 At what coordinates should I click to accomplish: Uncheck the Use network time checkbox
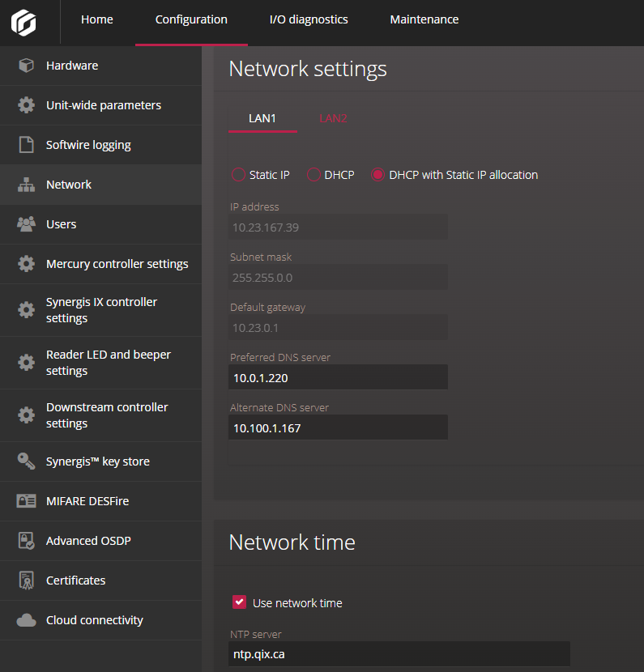coord(239,602)
